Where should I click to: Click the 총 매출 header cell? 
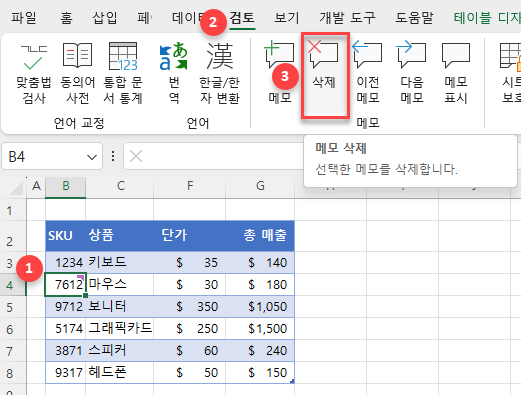pos(260,236)
